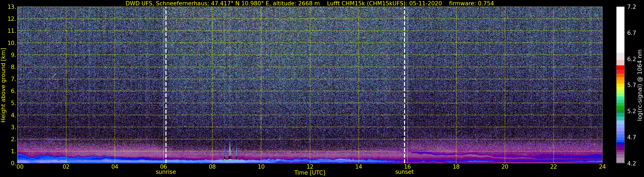Click colorbar value 7.2
The height and width of the screenshot is (177, 644).
pyautogui.click(x=632, y=7)
